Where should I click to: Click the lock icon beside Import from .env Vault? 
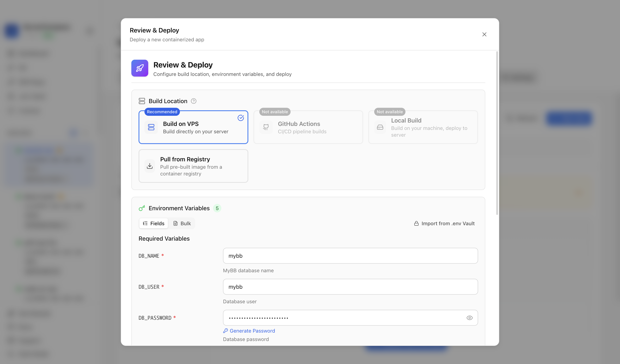click(x=416, y=223)
